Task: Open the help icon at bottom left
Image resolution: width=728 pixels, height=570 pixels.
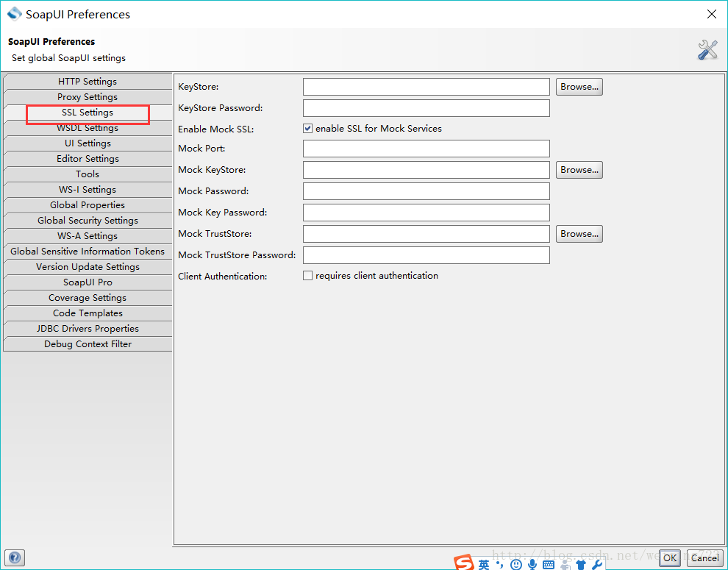Action: 15,557
